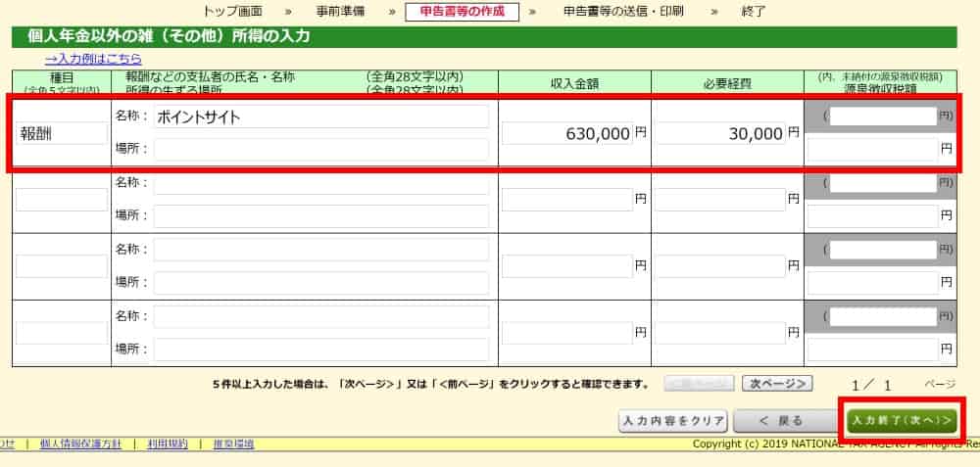980x467 pixels.
Task: Click the 入力終了(次へ) button
Action: pyautogui.click(x=902, y=420)
